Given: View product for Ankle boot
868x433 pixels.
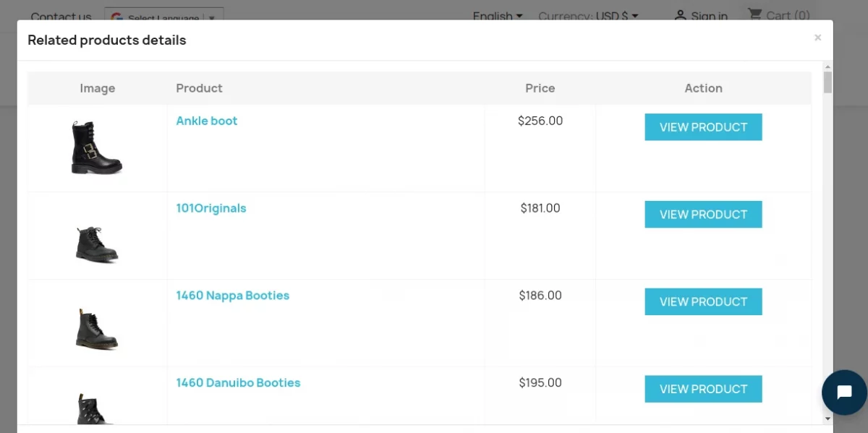Looking at the screenshot, I should 703,127.
